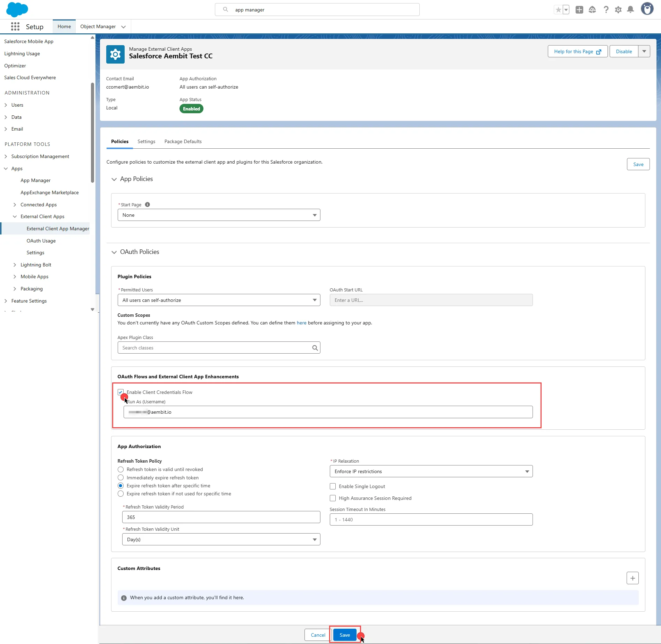Click inside the app manager search field
This screenshot has width=661, height=644.
tap(317, 9)
